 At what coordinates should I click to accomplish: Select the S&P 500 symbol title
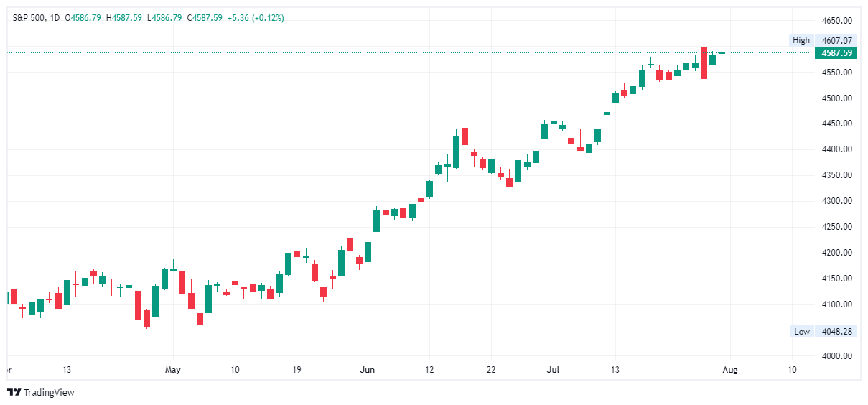click(30, 18)
